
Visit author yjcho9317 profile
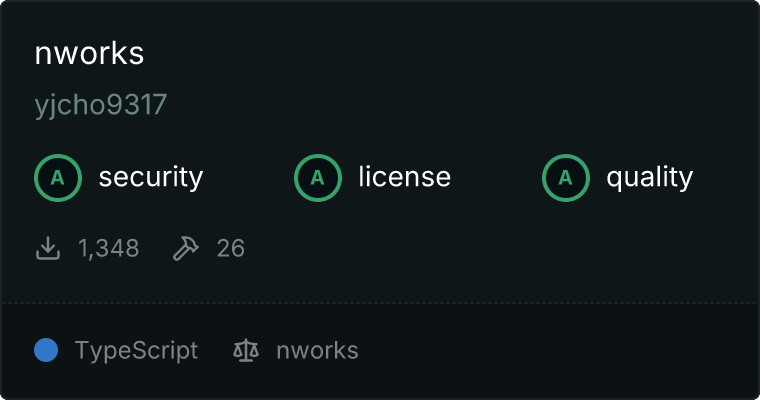(101, 105)
